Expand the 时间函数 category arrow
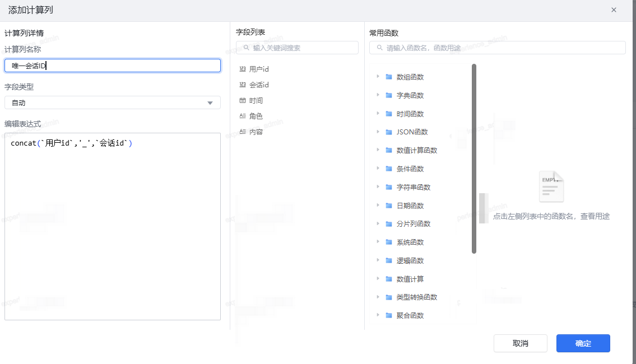 [378, 114]
